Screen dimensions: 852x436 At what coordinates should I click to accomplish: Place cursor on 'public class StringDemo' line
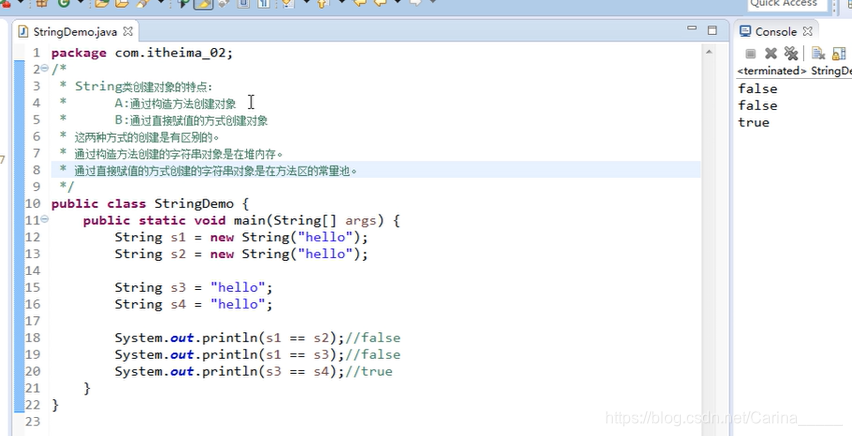(x=149, y=204)
